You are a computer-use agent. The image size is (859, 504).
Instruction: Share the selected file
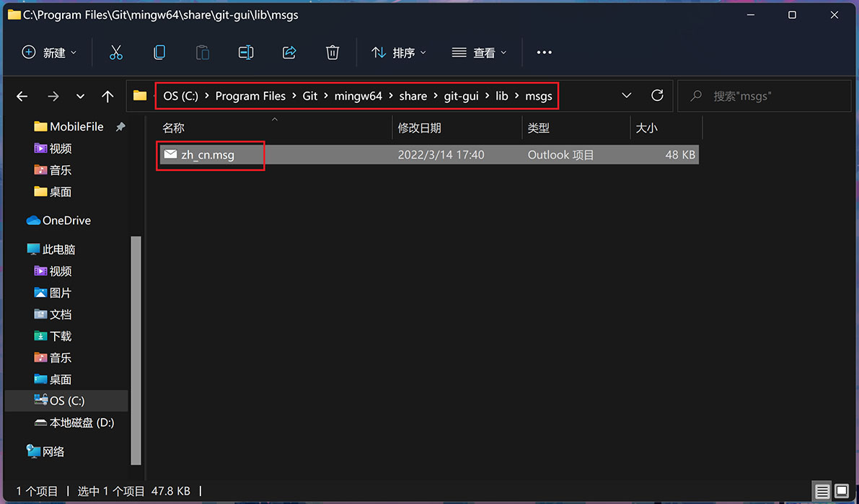tap(289, 52)
